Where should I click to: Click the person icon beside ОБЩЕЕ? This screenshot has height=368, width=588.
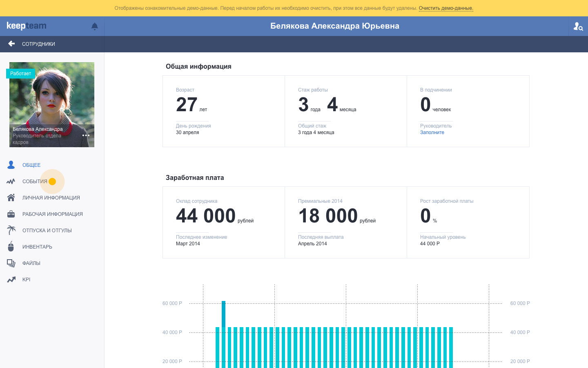[11, 165]
